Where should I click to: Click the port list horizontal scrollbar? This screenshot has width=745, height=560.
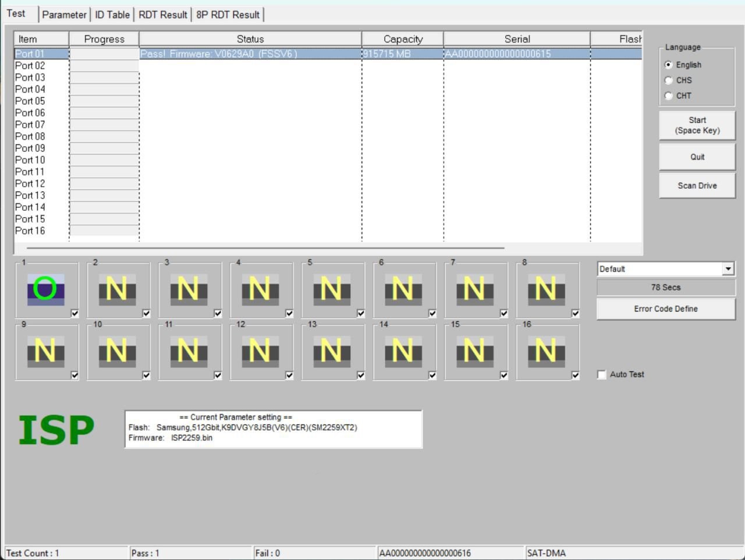pyautogui.click(x=265, y=248)
